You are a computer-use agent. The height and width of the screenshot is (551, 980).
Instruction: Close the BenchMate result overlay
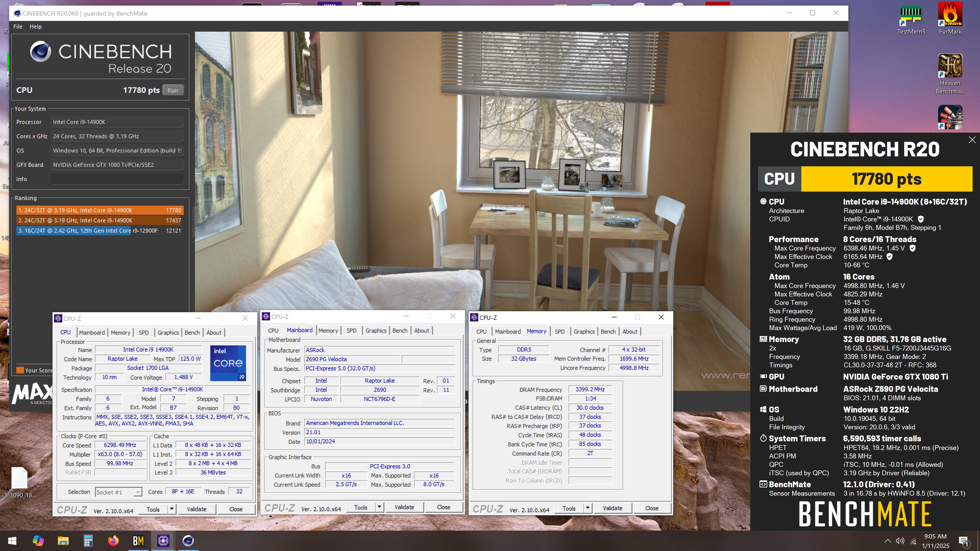pos(972,140)
